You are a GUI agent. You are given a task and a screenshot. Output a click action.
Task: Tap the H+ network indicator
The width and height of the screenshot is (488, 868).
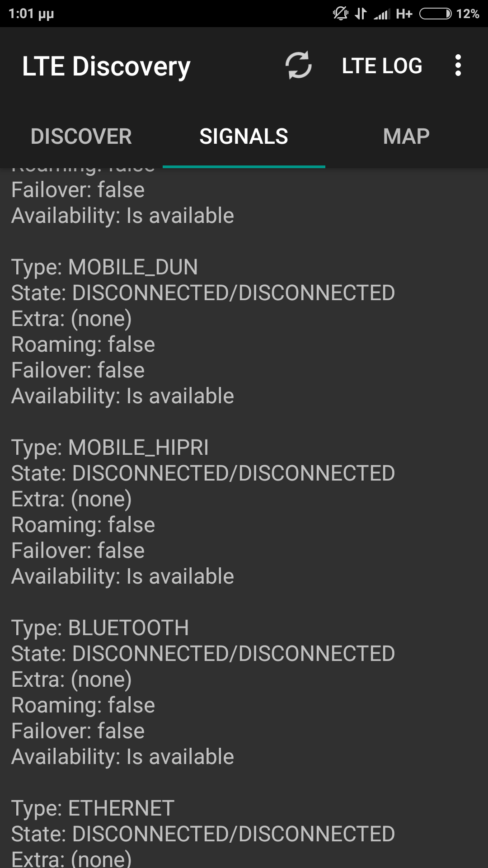pyautogui.click(x=404, y=14)
